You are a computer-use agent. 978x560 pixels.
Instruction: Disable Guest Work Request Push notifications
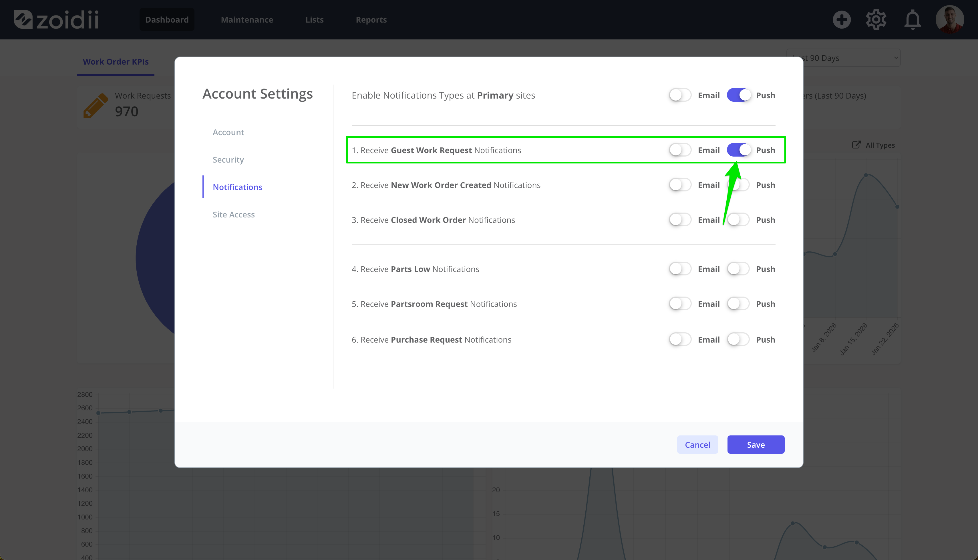point(738,150)
